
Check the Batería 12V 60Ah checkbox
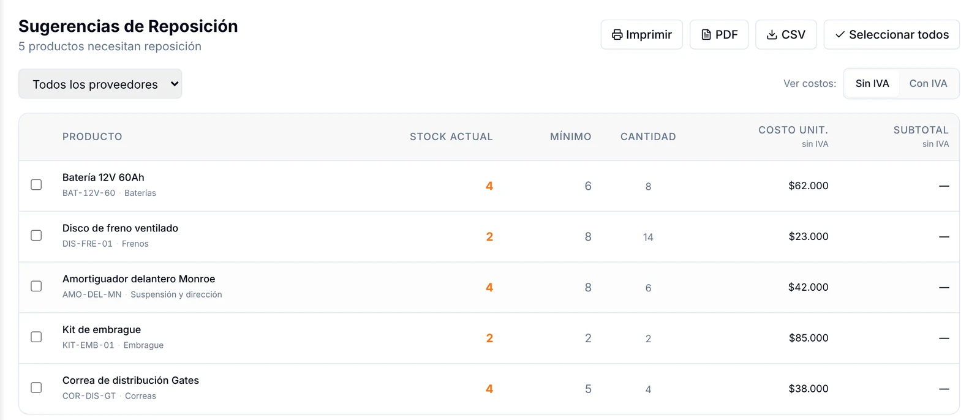36,185
